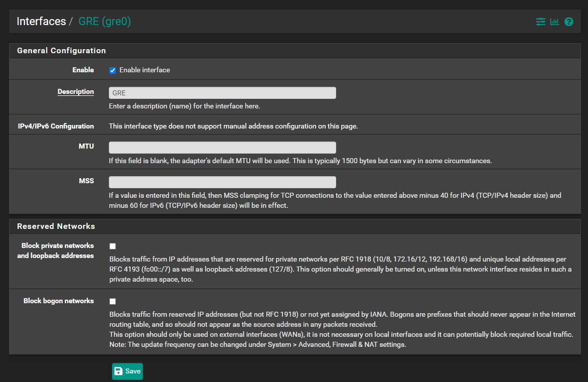Click the Description field containing GRE
This screenshot has height=382, width=588.
[x=222, y=93]
